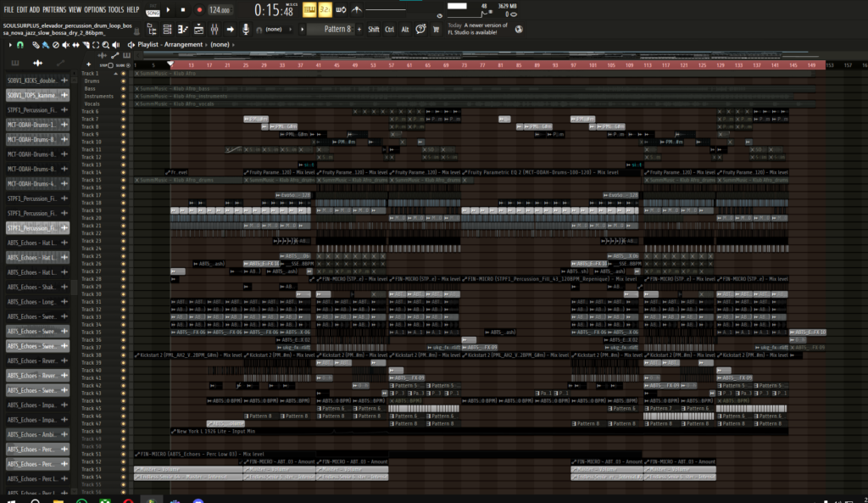Screen dimensions: 868x503
Task: Toggle Pat/Song mode switch
Action: click(x=152, y=10)
